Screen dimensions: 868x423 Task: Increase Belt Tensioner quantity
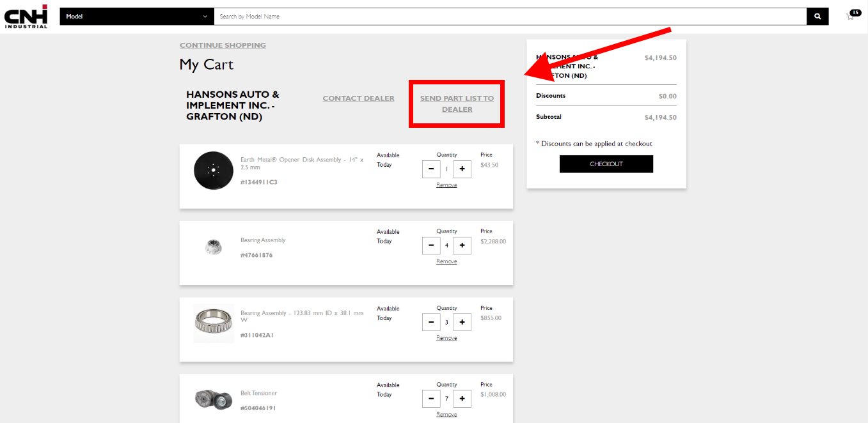[462, 399]
